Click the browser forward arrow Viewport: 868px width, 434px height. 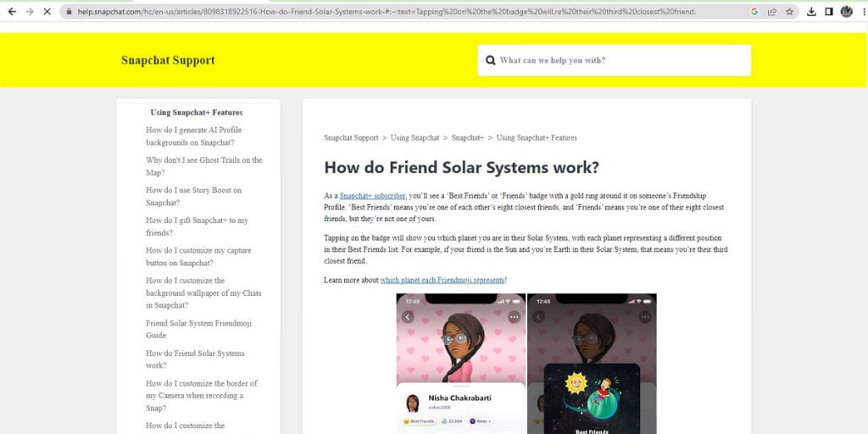point(30,11)
